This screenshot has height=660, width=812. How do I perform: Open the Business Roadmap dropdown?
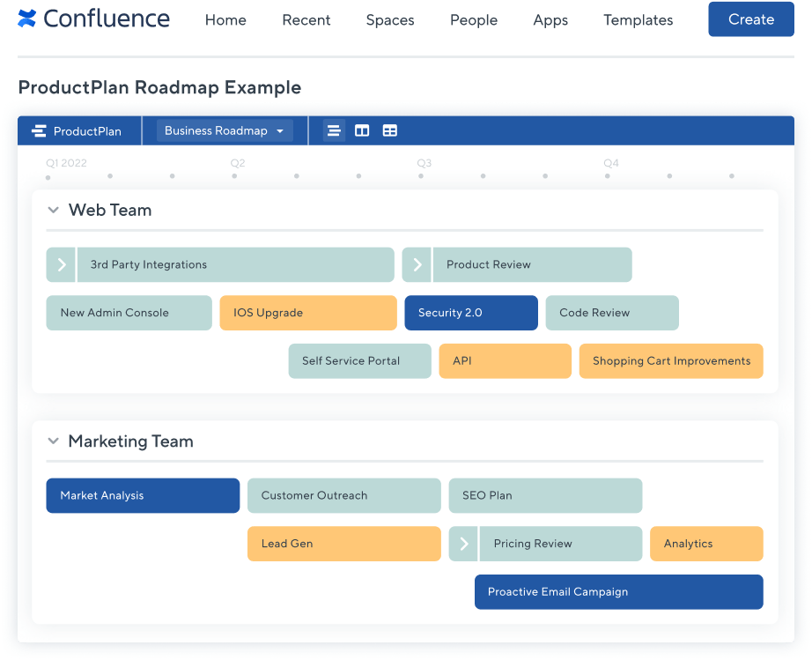[x=225, y=131]
